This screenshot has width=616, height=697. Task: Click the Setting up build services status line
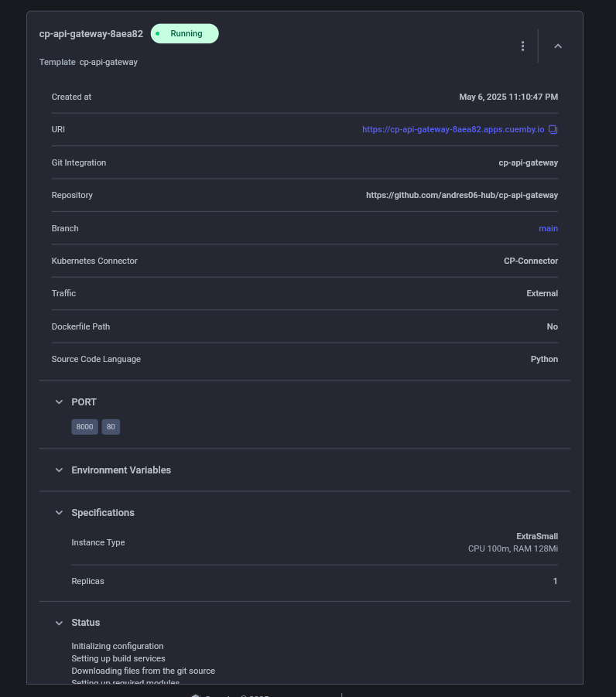[x=119, y=658]
